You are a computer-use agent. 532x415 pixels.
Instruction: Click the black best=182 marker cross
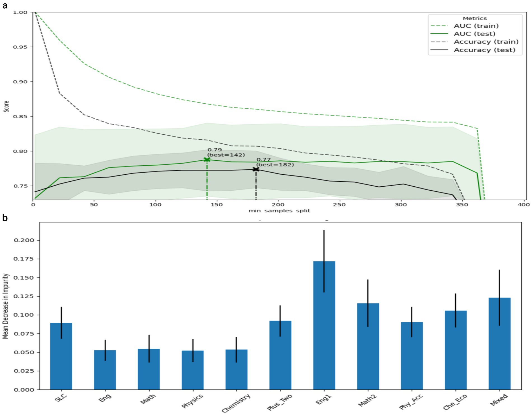[x=256, y=169]
